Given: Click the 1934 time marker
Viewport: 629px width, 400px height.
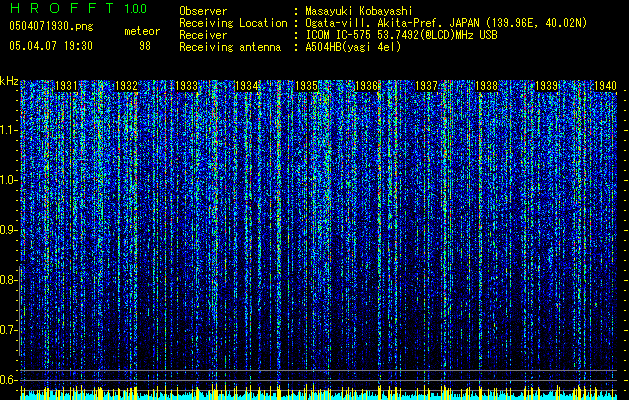Looking at the screenshot, I should (246, 86).
